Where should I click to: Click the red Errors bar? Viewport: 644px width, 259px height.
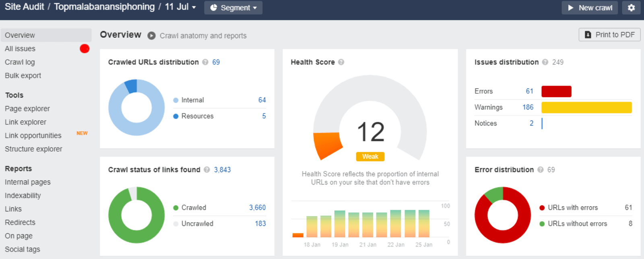pyautogui.click(x=556, y=91)
